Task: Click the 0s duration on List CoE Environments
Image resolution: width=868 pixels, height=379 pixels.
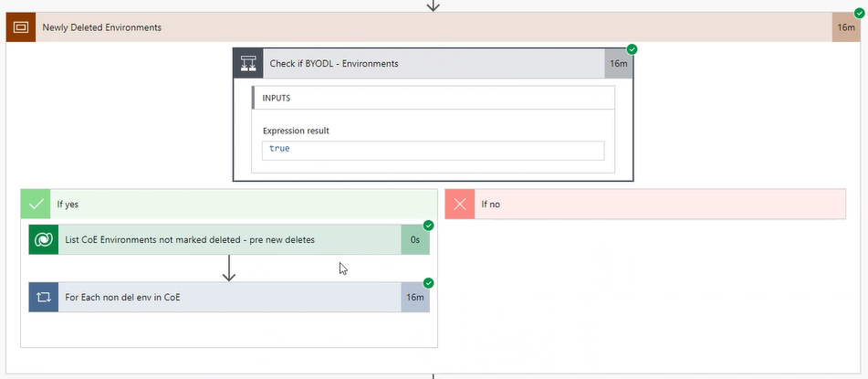Action: coord(415,240)
